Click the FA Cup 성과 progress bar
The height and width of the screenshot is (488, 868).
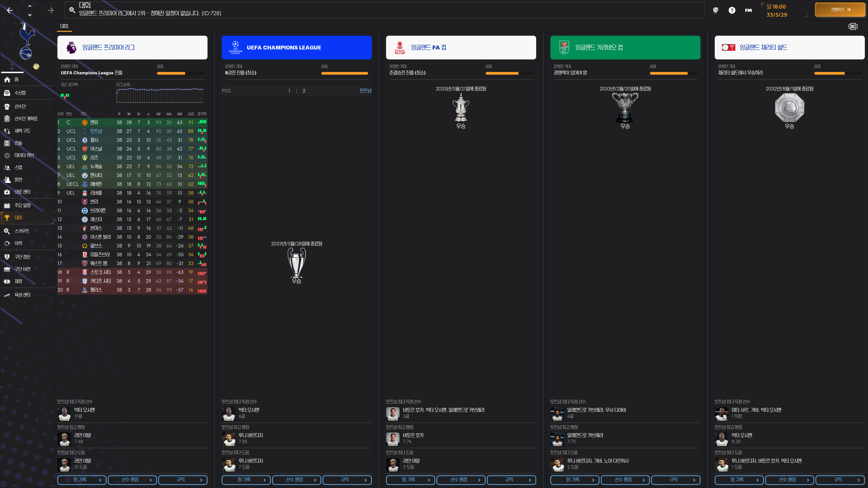pyautogui.click(x=509, y=73)
